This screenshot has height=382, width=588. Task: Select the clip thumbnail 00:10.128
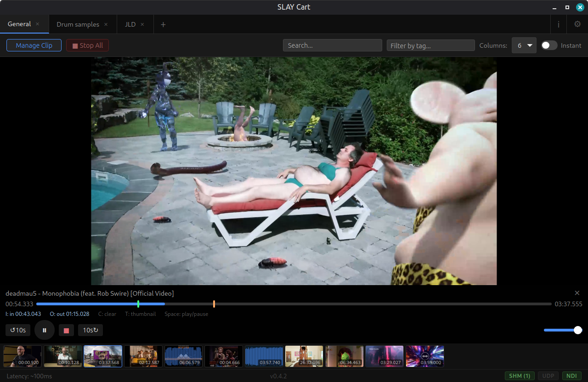[x=63, y=356]
